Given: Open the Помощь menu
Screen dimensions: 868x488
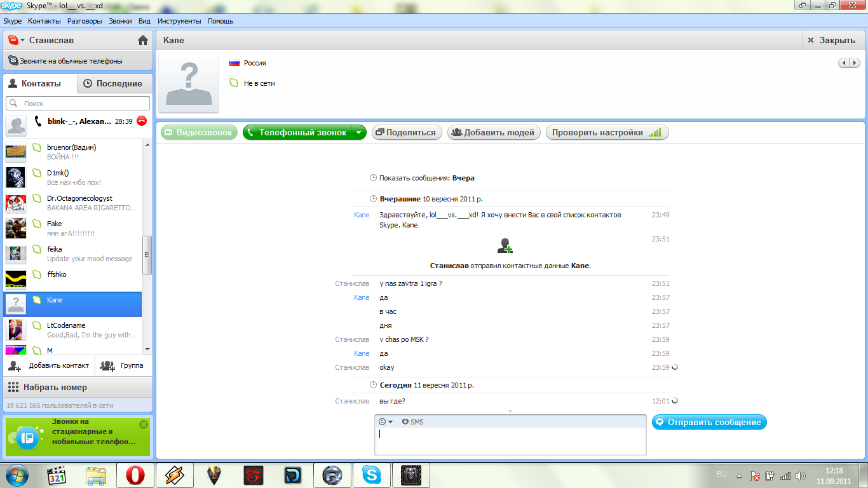Looking at the screenshot, I should point(220,21).
